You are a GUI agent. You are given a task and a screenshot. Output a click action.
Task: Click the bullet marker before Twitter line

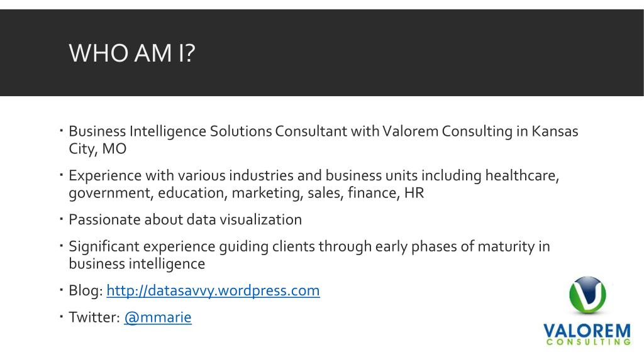(61, 317)
